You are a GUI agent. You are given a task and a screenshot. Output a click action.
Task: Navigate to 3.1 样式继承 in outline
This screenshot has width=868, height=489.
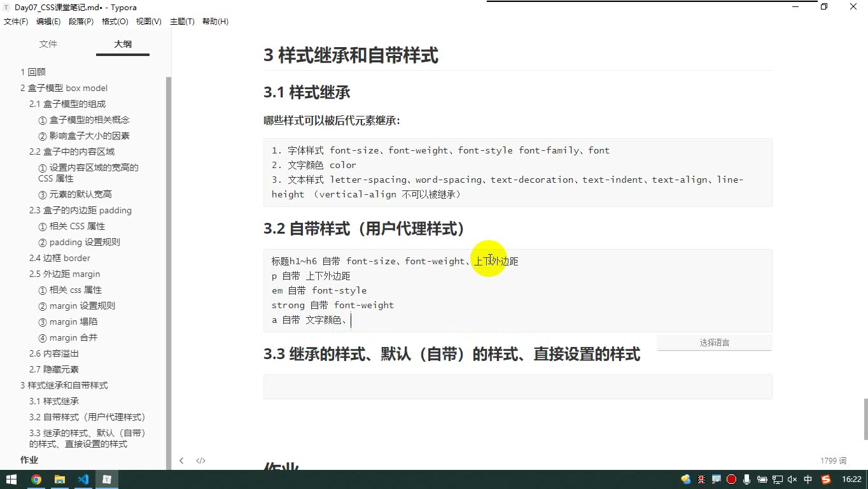[x=54, y=401]
